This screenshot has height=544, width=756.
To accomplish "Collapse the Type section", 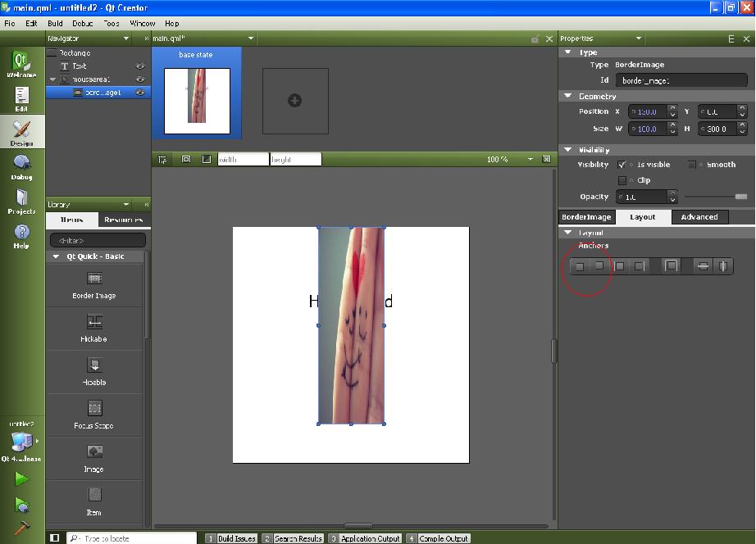I will click(x=568, y=52).
